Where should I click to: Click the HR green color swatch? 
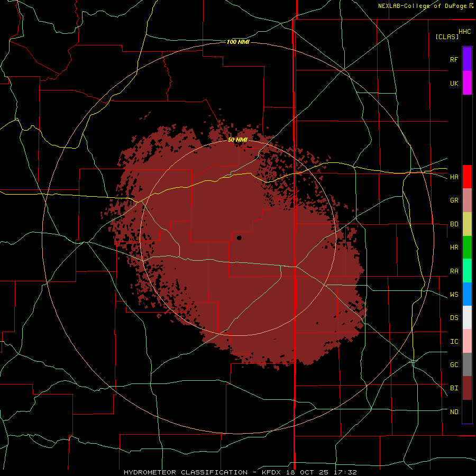467,248
